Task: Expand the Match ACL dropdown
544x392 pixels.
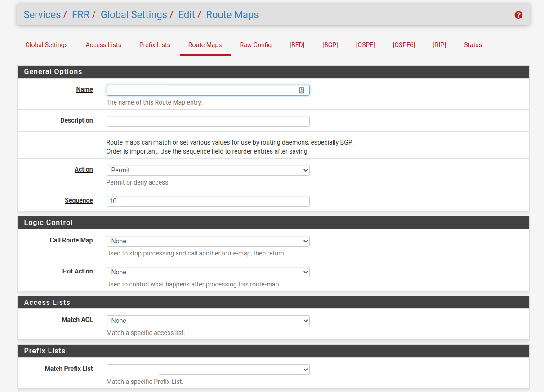Action: click(208, 321)
